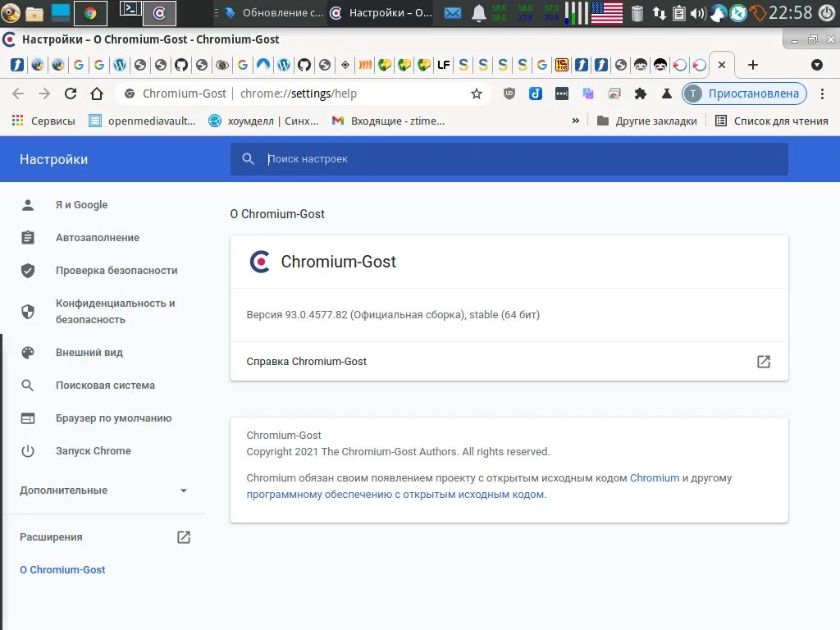Open хоумделл Синх bookmark
This screenshot has height=630, width=840.
[263, 121]
